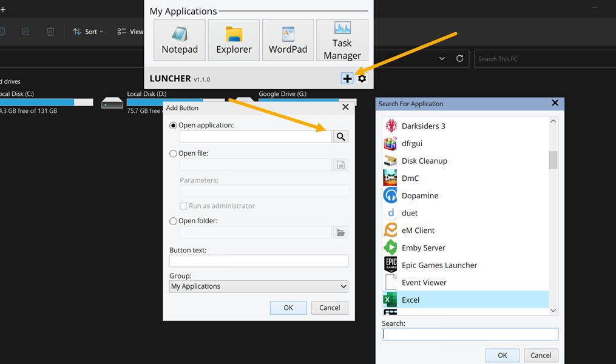Open the address bar dropdown next to refresh
Viewport: 616px width, 364px height.
[x=442, y=58]
